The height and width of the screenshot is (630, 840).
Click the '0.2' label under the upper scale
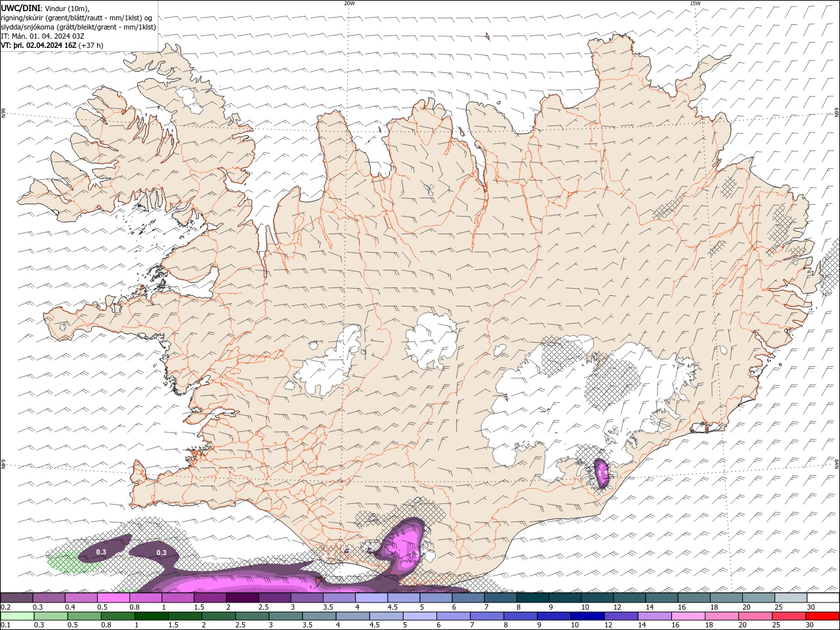5,607
